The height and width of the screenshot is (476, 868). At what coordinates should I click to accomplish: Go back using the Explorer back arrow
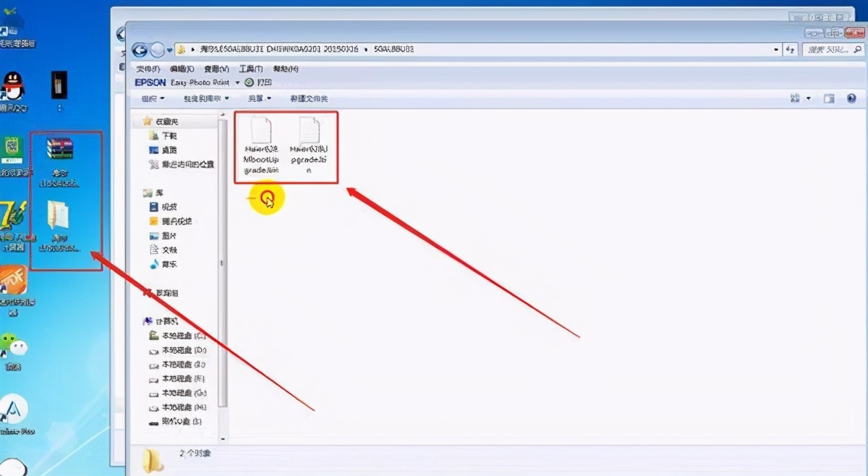click(140, 50)
